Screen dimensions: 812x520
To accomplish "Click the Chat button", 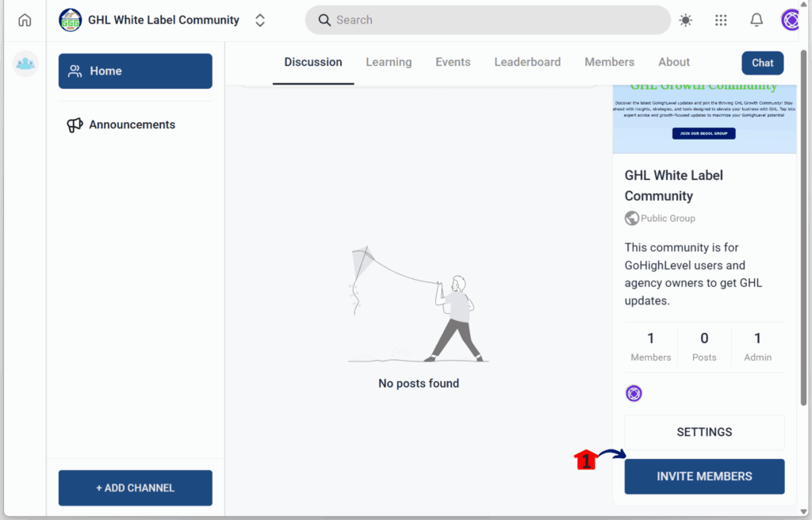I will 762,63.
